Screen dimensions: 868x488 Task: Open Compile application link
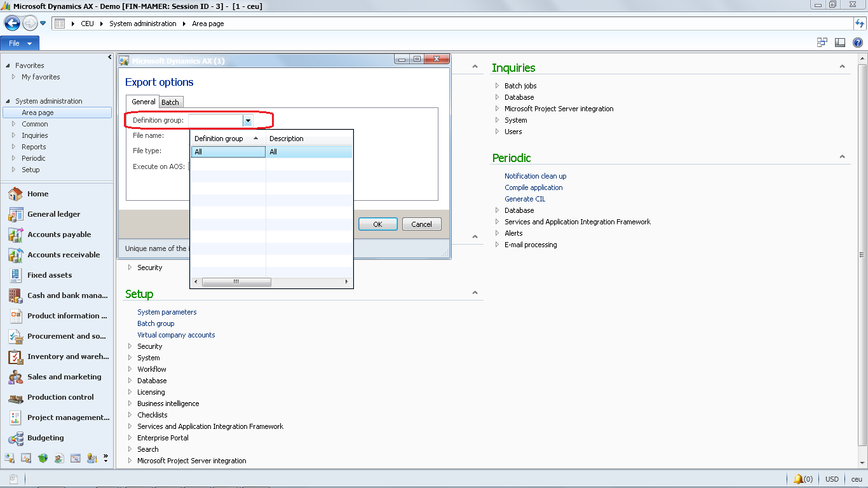tap(534, 187)
